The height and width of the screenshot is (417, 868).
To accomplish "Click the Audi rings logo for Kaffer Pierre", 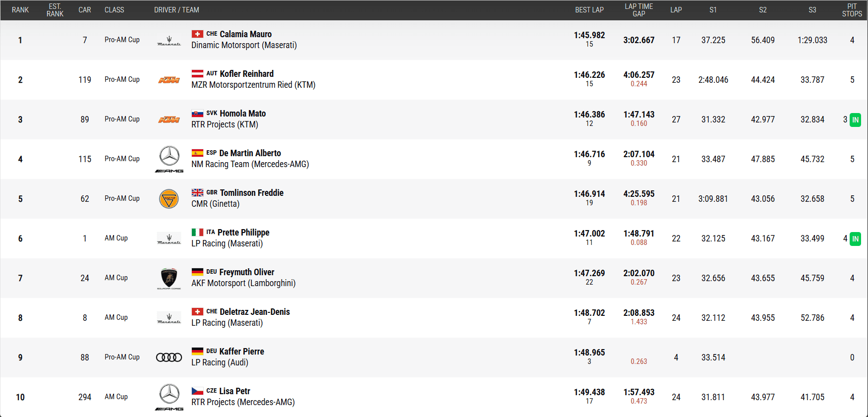I will click(x=169, y=357).
